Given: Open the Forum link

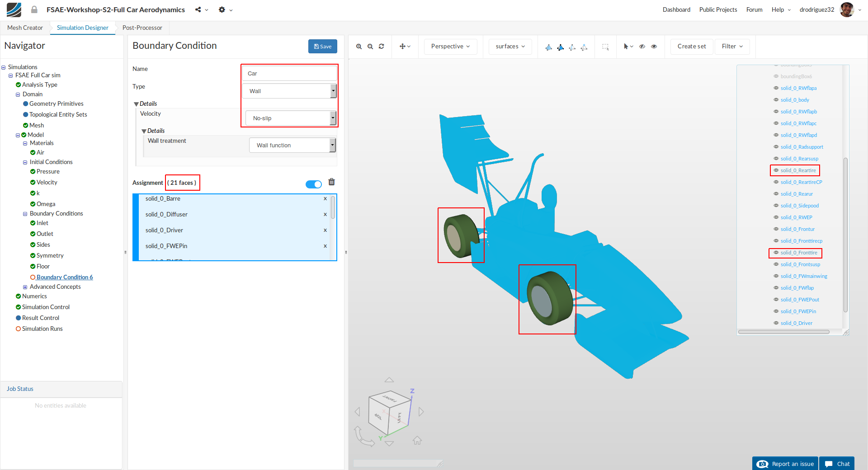Looking at the screenshot, I should (754, 9).
